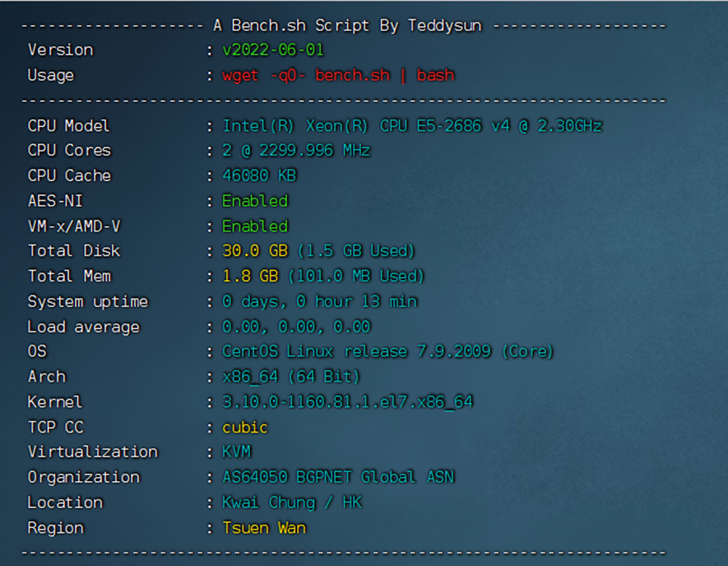Click the "Location" label
The image size is (728, 566).
[x=65, y=503]
